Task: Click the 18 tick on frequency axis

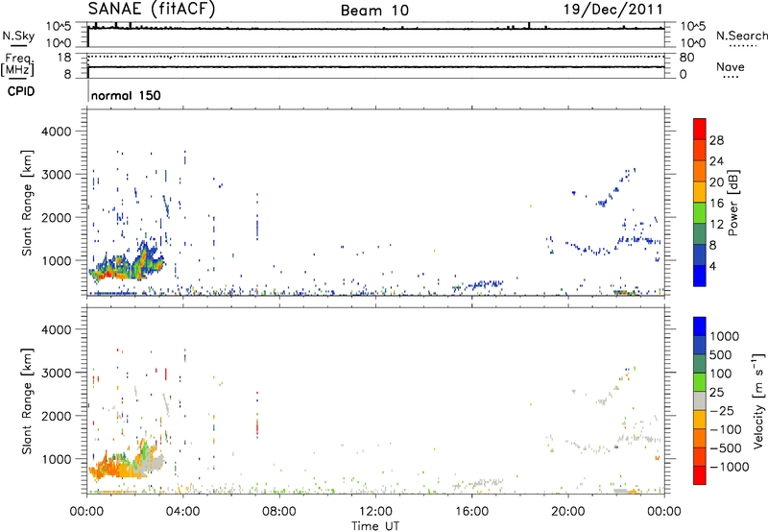Action: pyautogui.click(x=64, y=58)
